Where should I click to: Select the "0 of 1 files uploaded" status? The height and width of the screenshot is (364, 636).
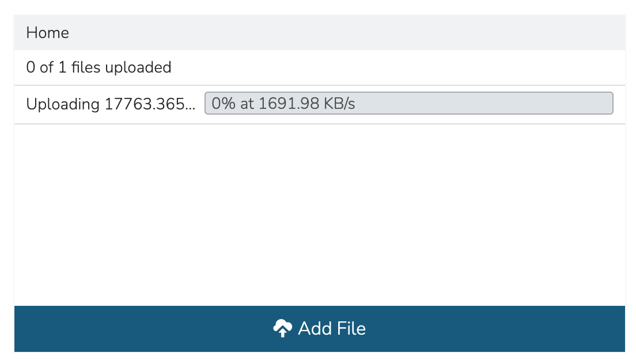tap(99, 67)
